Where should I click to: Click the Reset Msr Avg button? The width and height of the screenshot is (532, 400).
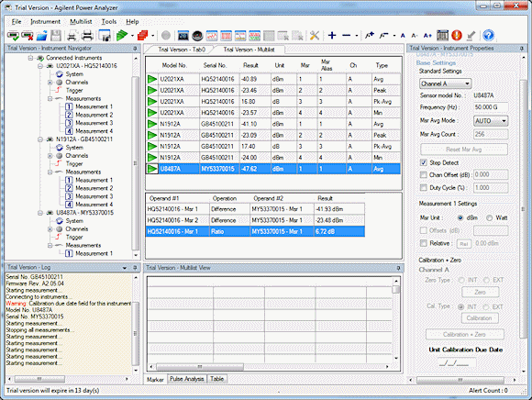(x=464, y=150)
